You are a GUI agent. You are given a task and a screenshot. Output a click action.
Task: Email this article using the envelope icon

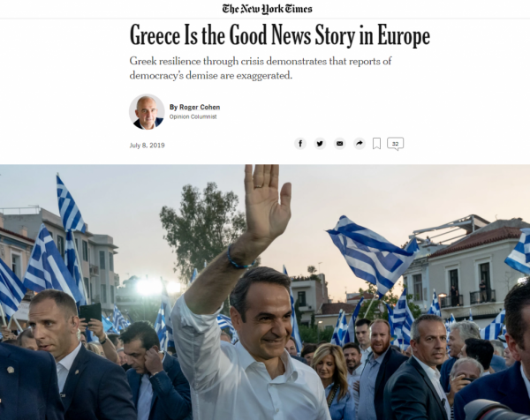point(340,144)
